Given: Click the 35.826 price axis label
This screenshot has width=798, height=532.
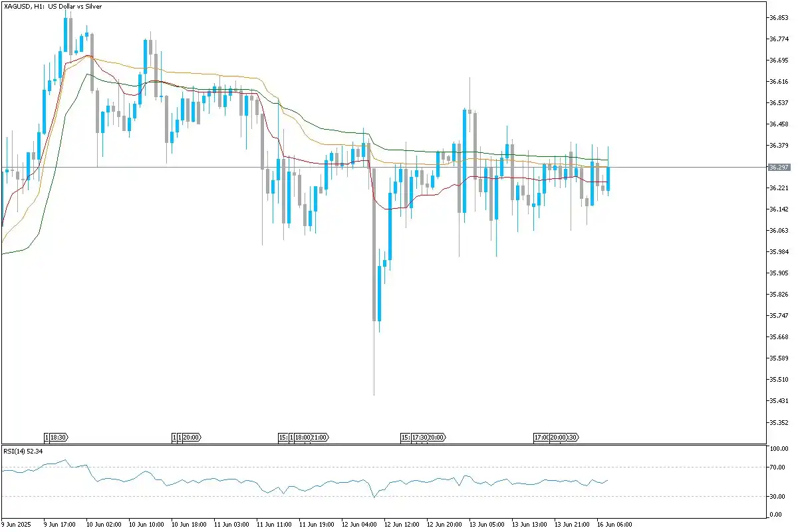Looking at the screenshot, I should click(x=778, y=295).
